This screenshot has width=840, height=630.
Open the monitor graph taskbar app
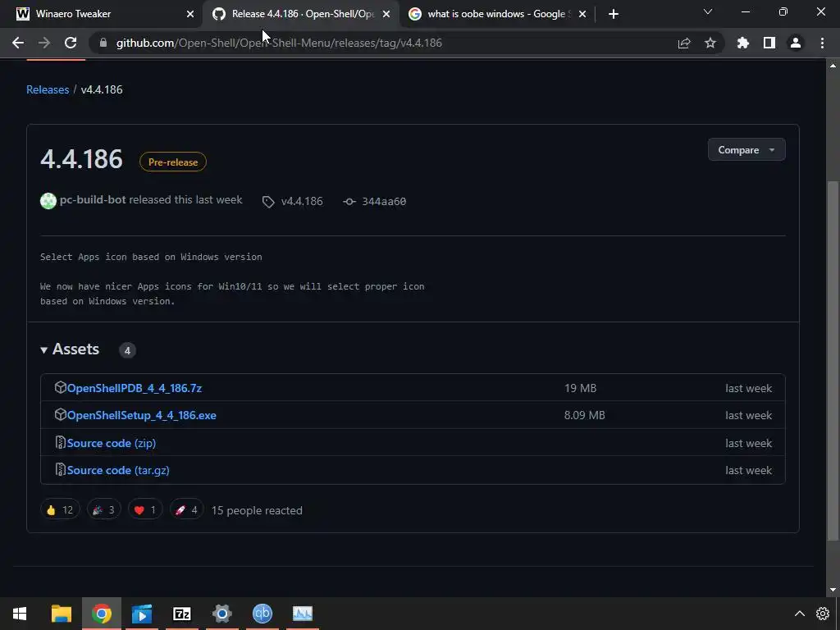(x=303, y=614)
